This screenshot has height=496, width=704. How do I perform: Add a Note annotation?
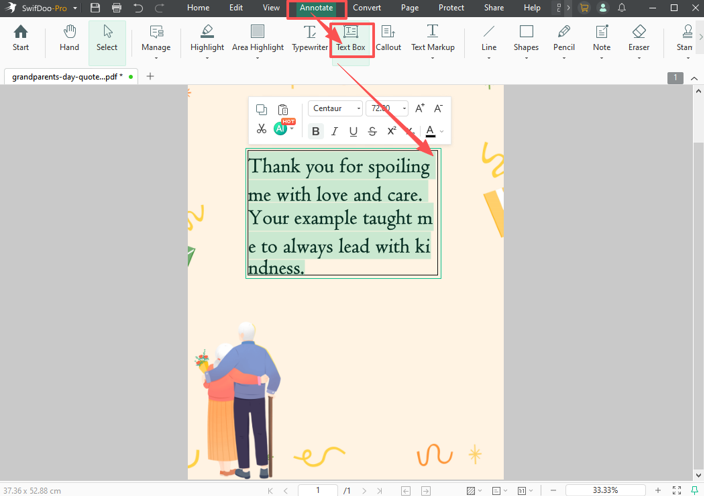[x=601, y=38]
